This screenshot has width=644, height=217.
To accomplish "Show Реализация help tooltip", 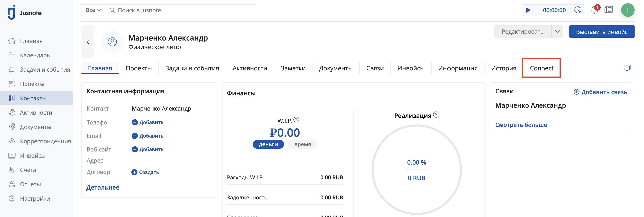I will pyautogui.click(x=436, y=115).
